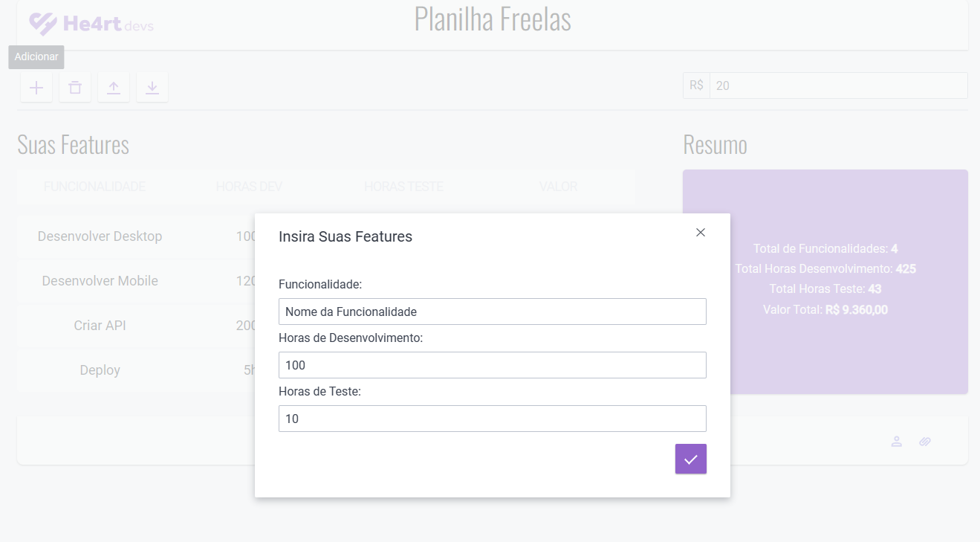
Task: Select the trash icon to delete features
Action: [x=74, y=86]
